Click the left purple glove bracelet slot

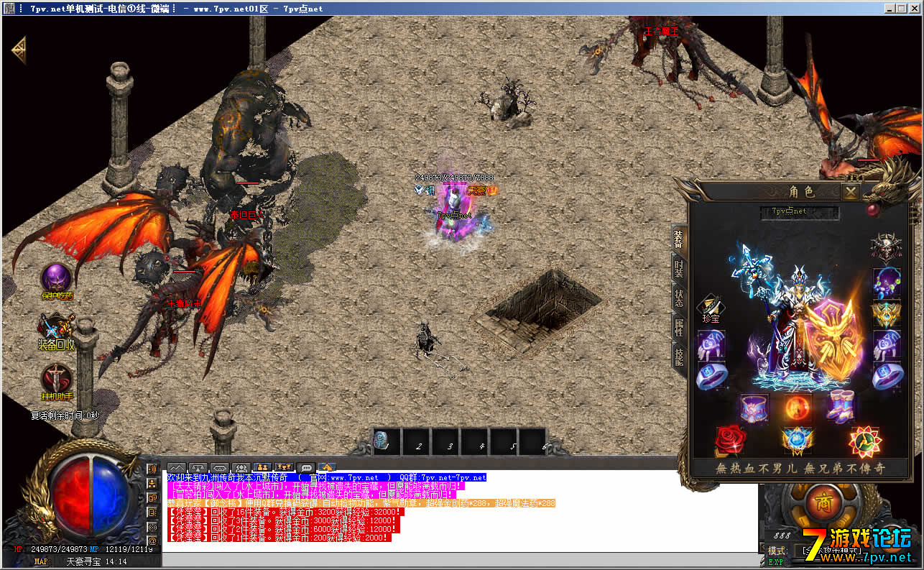711,344
